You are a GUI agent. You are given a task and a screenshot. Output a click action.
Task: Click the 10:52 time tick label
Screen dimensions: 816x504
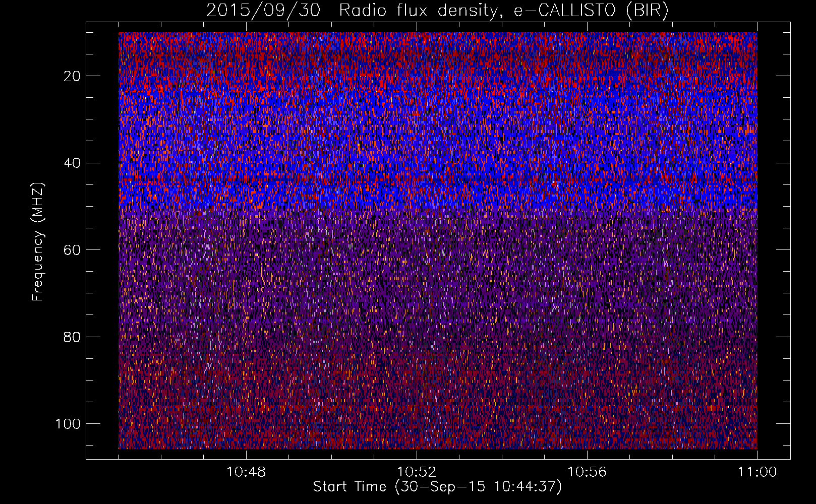[x=417, y=472]
